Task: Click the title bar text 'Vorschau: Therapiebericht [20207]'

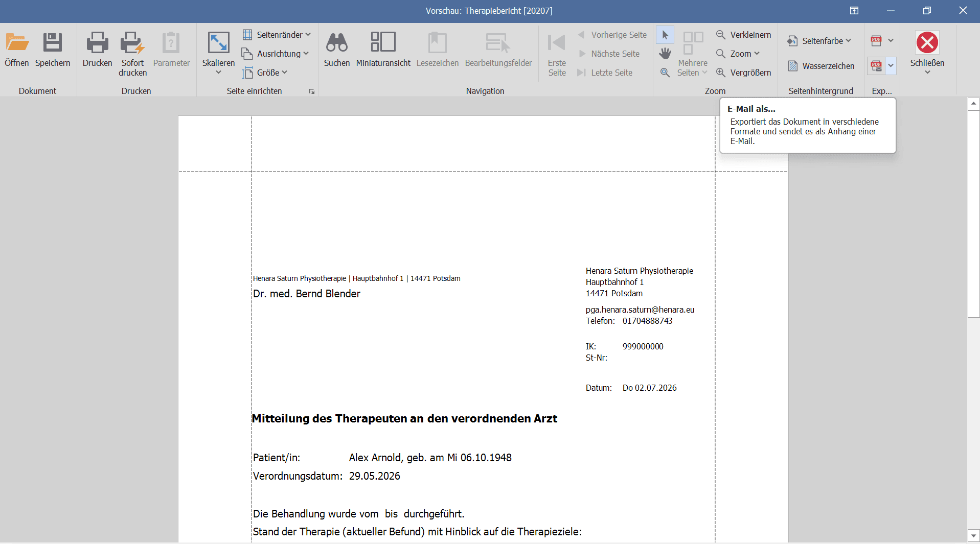Action: 489,11
